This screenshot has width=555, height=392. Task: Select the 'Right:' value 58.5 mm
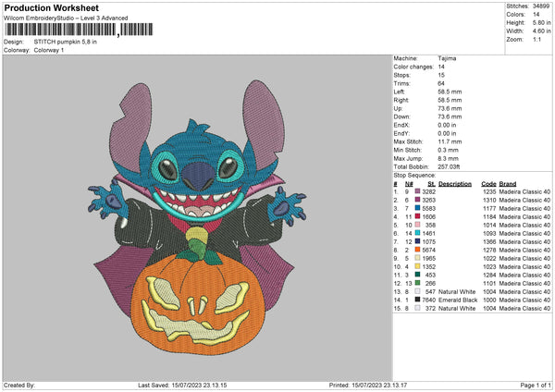(x=450, y=100)
